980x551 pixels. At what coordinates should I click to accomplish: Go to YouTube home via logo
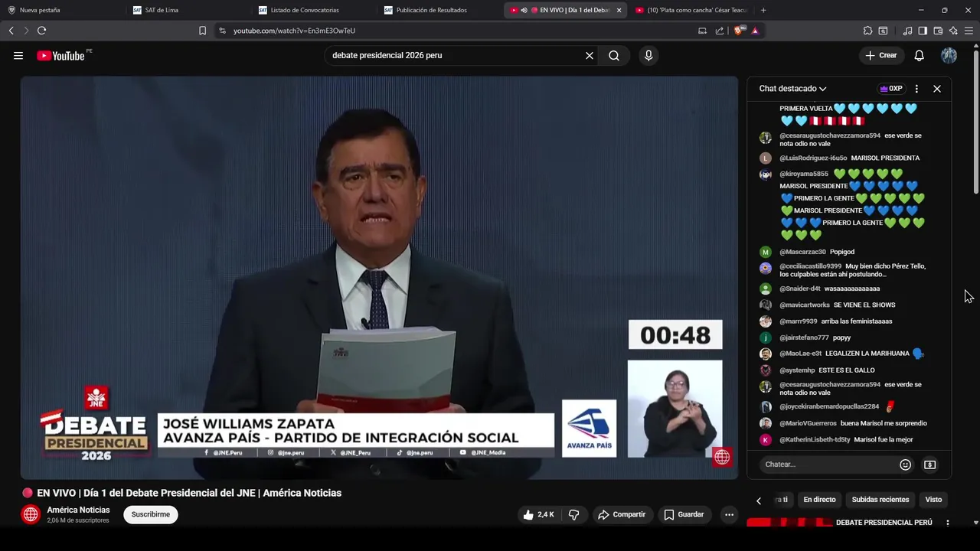tap(60, 55)
